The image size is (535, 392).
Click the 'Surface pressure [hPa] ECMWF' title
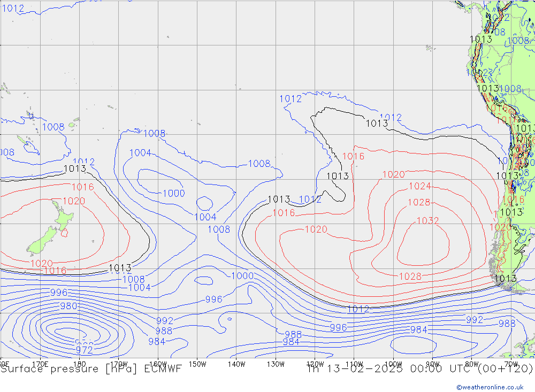pos(91,369)
